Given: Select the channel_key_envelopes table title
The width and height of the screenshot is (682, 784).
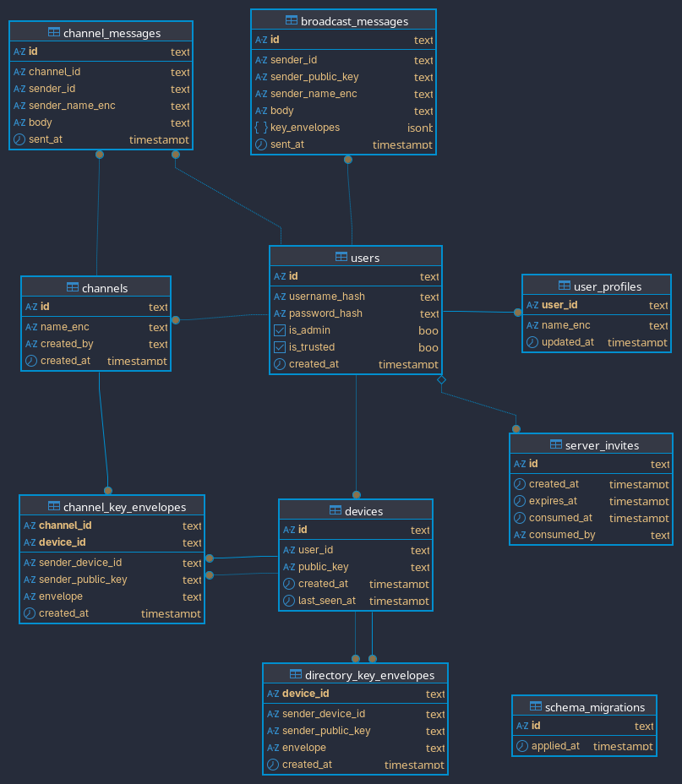Looking at the screenshot, I should click(x=123, y=506).
